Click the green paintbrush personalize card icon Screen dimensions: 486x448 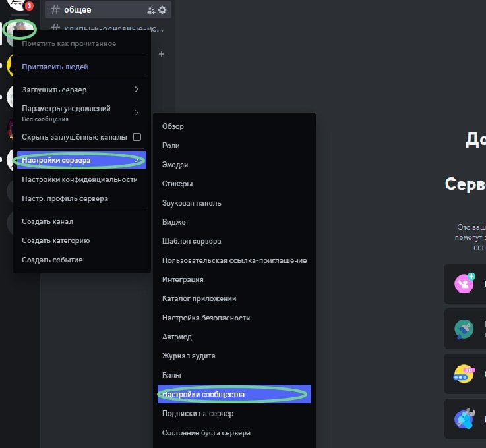coord(464,329)
